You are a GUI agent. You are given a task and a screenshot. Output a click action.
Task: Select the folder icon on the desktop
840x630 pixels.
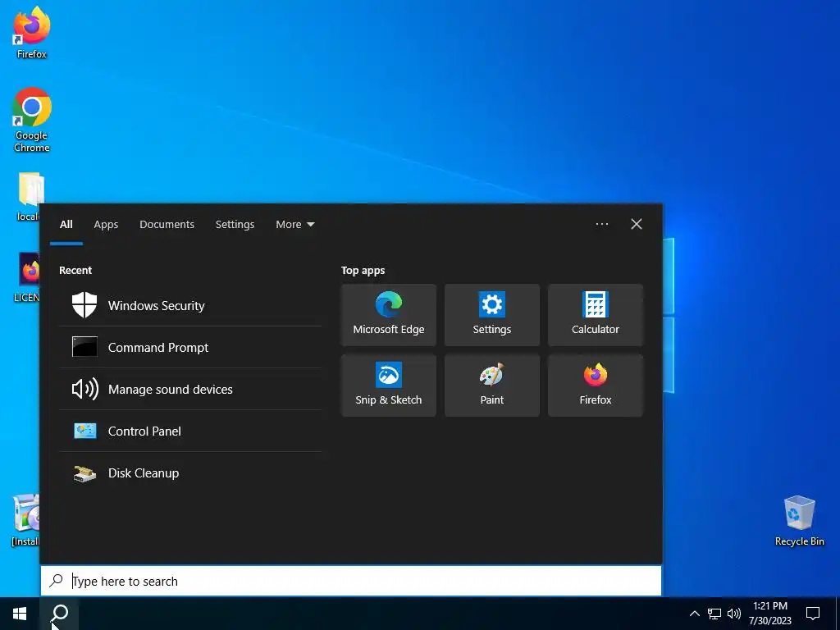point(29,197)
